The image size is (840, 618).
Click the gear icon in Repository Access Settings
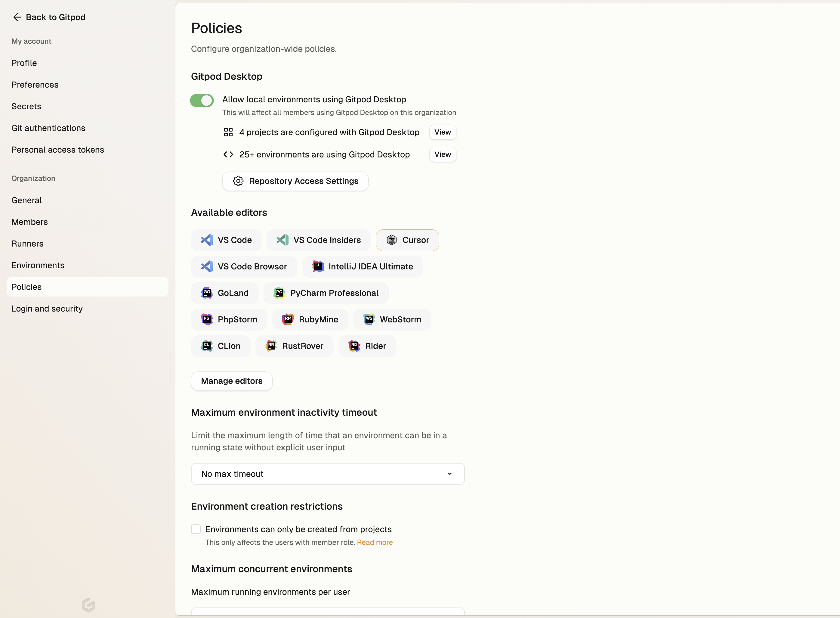point(238,181)
